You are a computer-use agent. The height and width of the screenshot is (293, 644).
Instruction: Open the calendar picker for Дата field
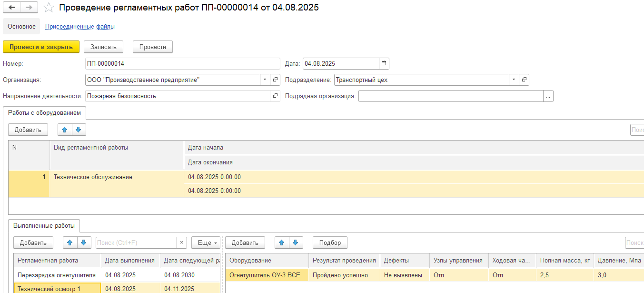384,63
